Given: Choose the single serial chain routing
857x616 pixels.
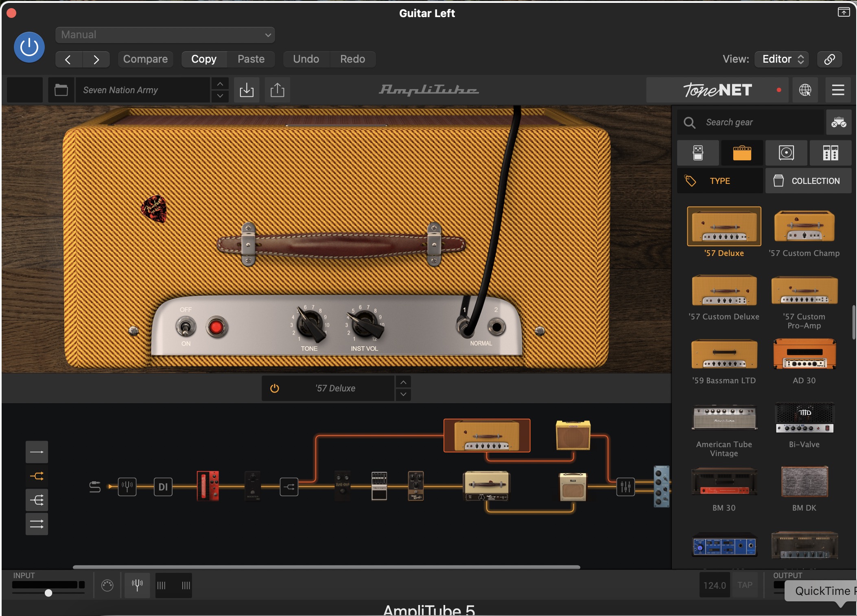Looking at the screenshot, I should [x=37, y=452].
